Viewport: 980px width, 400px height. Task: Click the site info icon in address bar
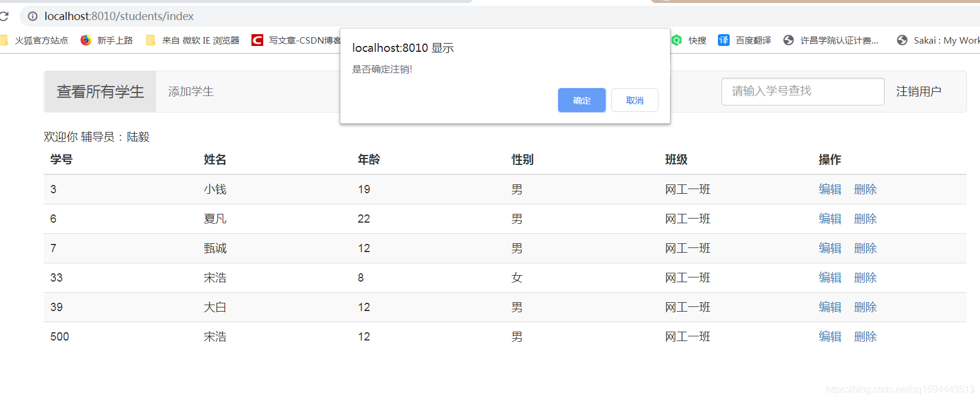coord(33,16)
